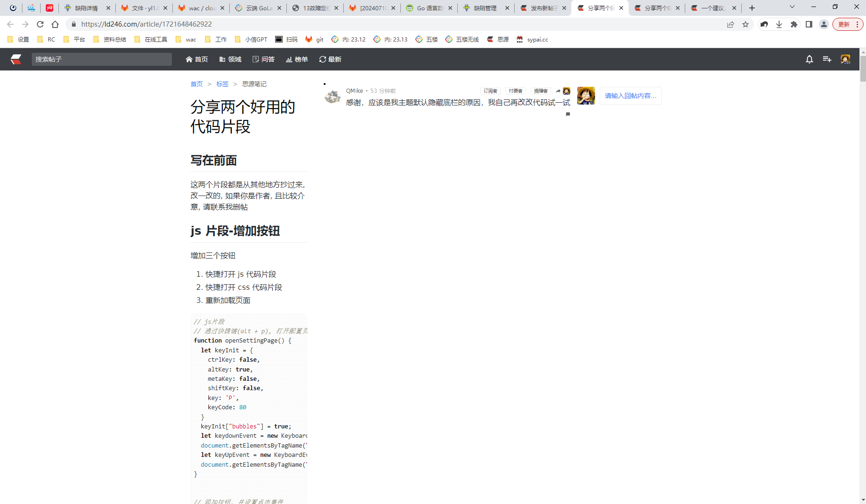Open 问答 in the site navbar
Image resolution: width=866 pixels, height=504 pixels.
pyautogui.click(x=263, y=59)
